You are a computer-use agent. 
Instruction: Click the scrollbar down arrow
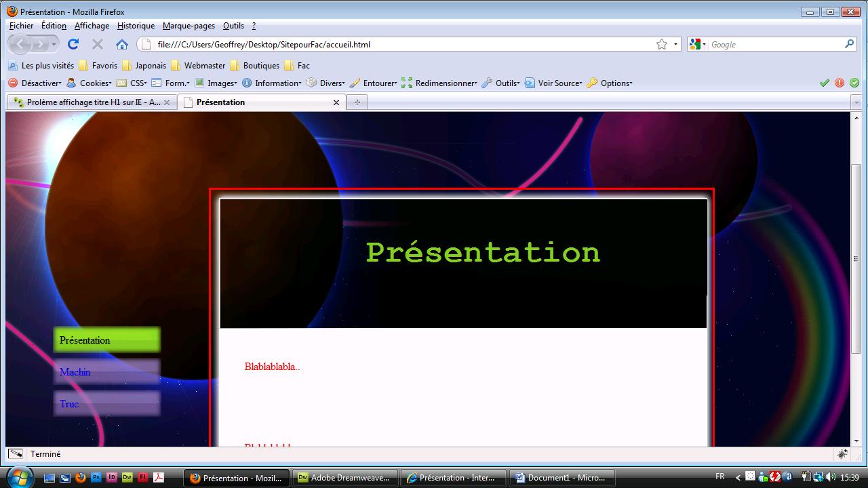(856, 441)
